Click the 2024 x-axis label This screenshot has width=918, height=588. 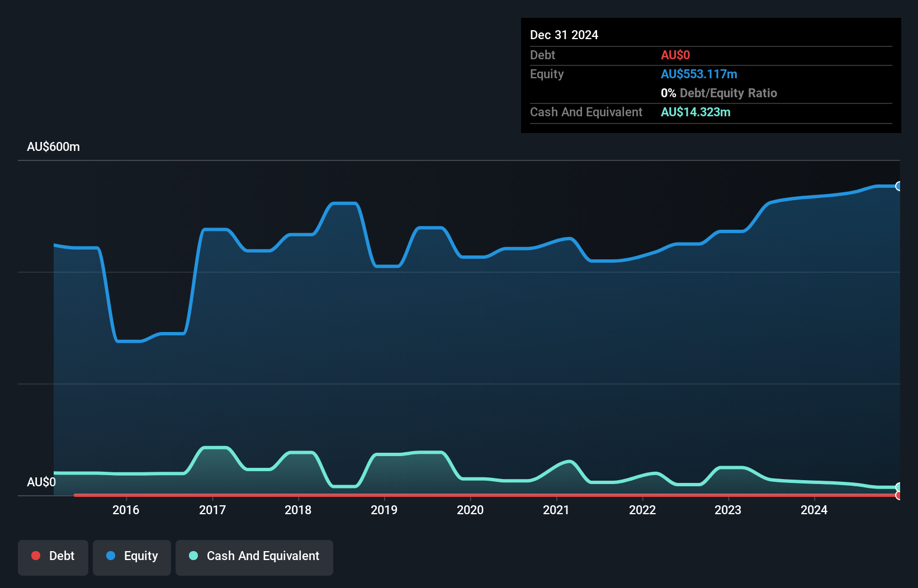click(x=814, y=510)
